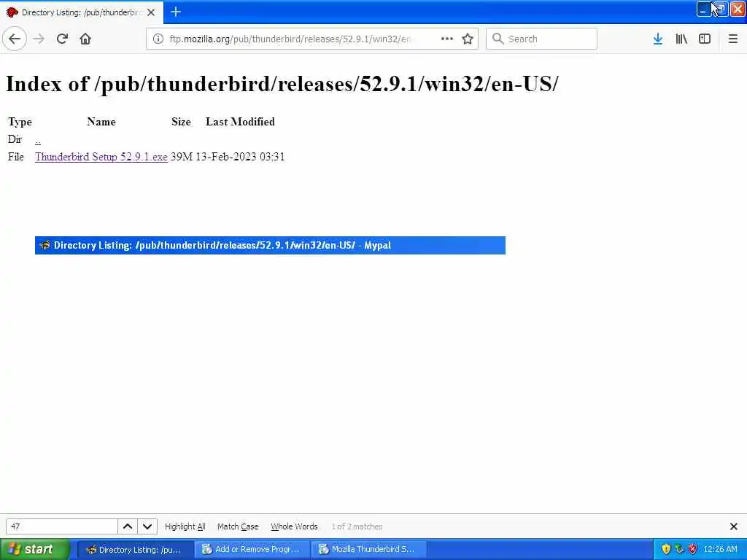
Task: Click the '39M' file size value
Action: point(182,157)
